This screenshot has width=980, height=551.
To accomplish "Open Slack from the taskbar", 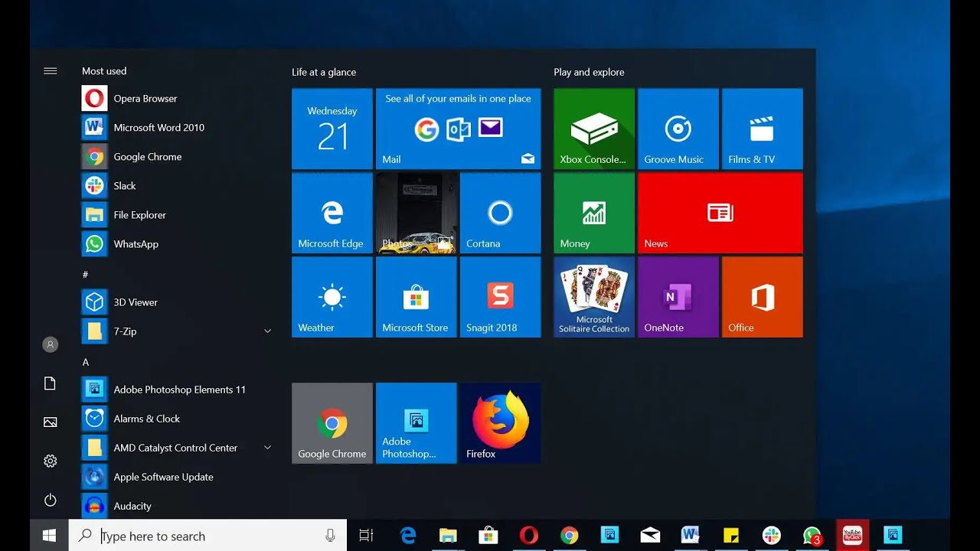I will [771, 536].
